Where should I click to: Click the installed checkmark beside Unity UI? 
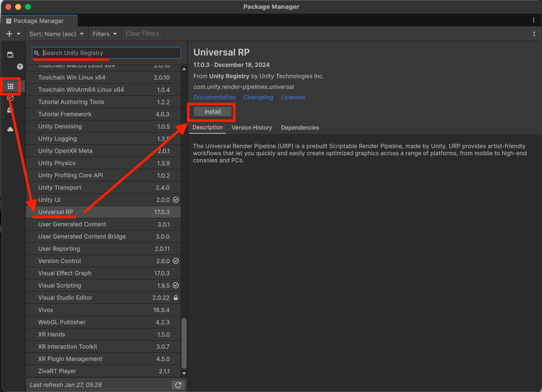(x=176, y=200)
